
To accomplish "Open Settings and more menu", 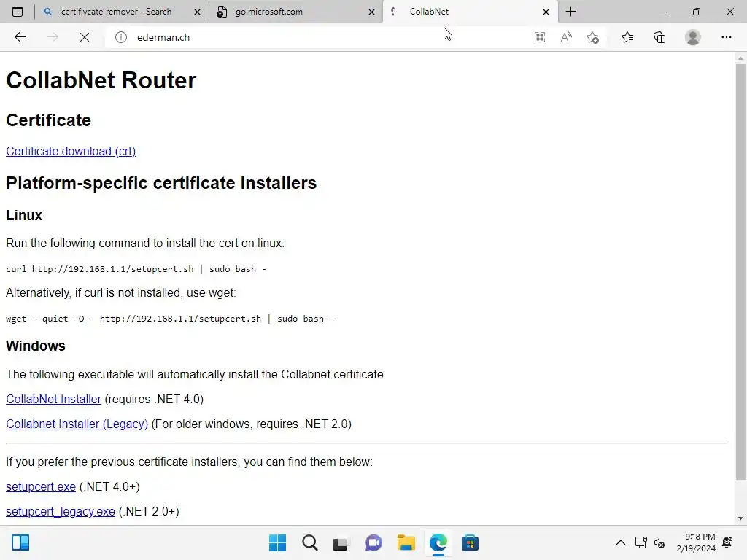I will [726, 37].
